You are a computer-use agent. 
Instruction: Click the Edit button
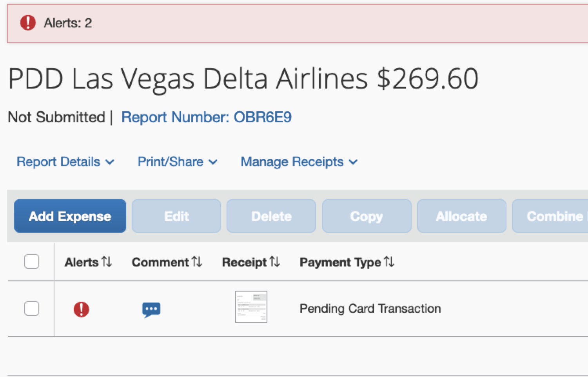pos(176,216)
